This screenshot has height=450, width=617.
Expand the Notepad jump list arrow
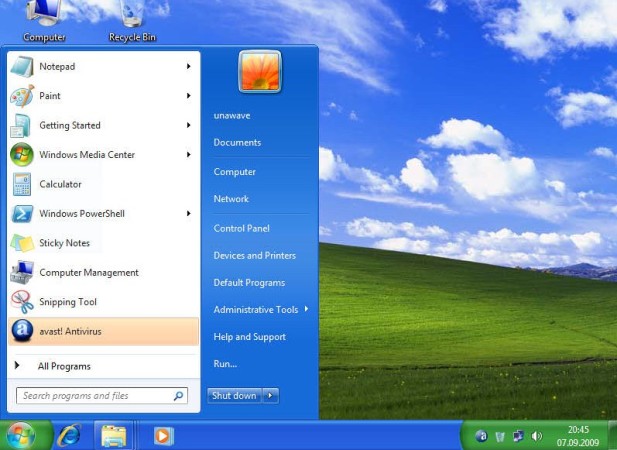[x=189, y=66]
